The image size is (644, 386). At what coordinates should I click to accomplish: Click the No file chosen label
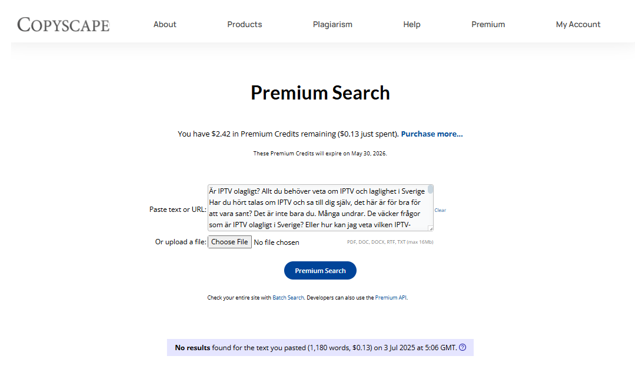(x=276, y=242)
